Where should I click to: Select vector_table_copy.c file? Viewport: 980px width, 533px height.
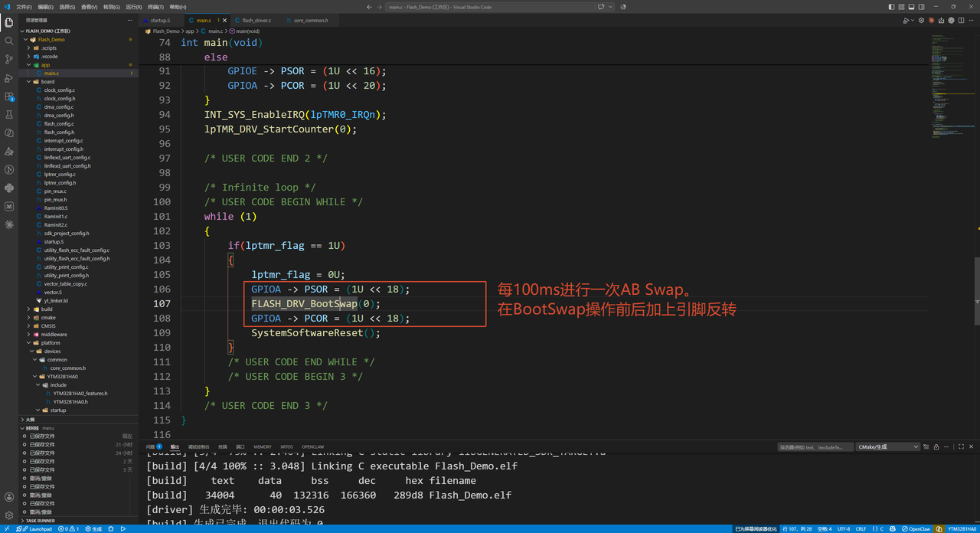pyautogui.click(x=77, y=284)
